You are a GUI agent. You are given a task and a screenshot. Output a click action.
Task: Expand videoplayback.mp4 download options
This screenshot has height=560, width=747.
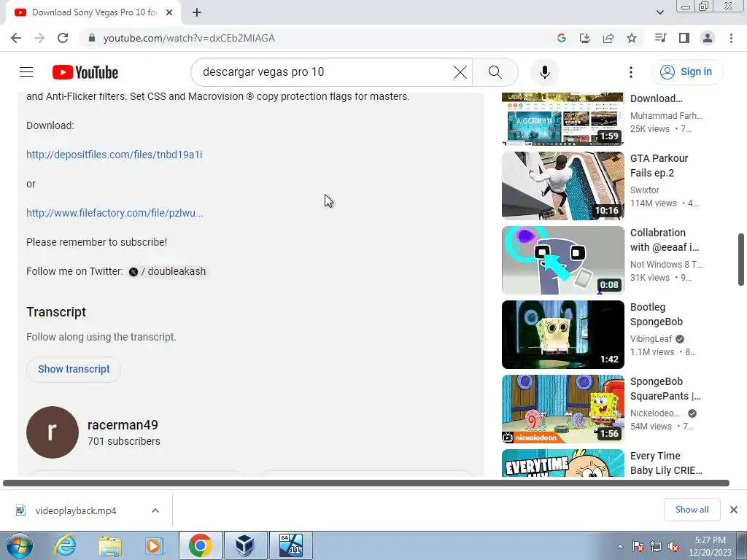pyautogui.click(x=155, y=510)
